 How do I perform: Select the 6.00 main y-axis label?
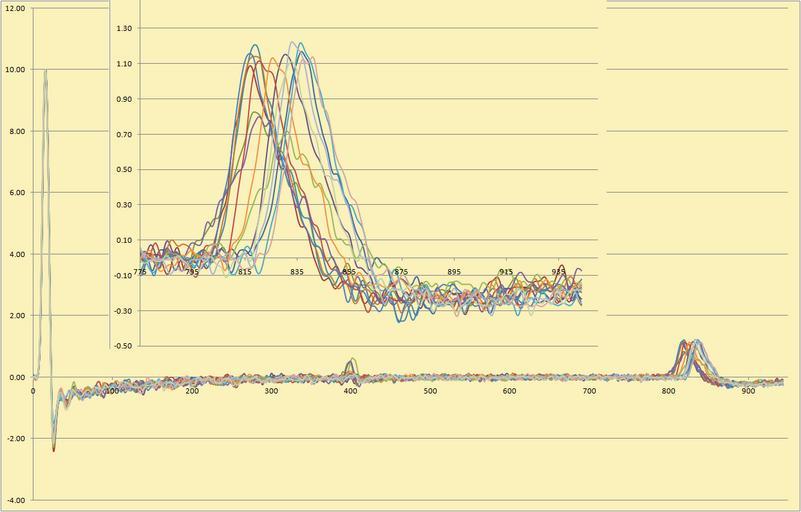(14, 193)
